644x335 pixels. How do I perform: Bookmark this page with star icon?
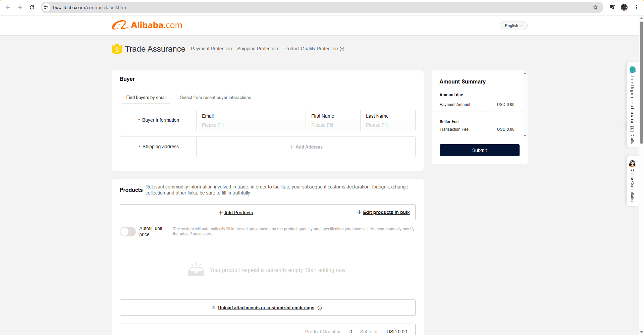pos(595,7)
